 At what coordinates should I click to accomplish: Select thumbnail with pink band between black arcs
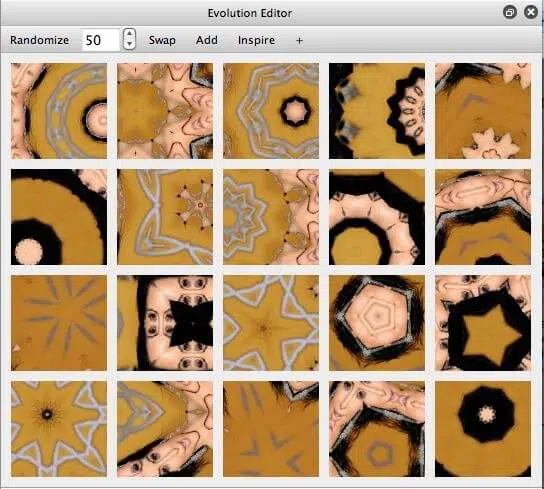(x=377, y=217)
